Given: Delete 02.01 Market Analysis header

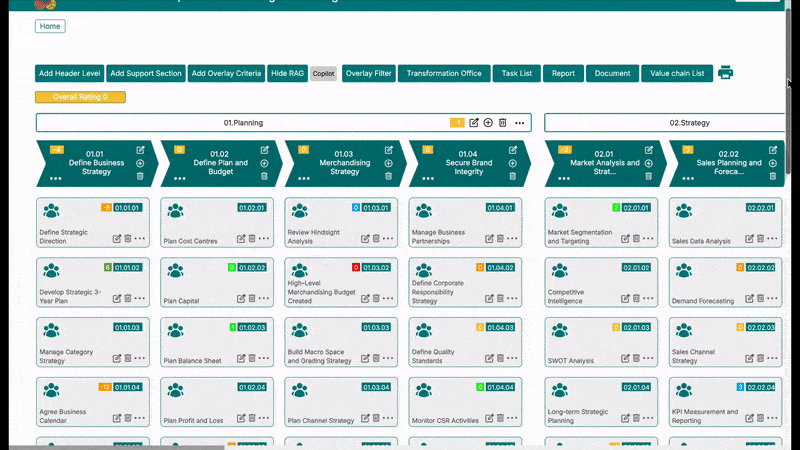Looking at the screenshot, I should click(x=648, y=176).
